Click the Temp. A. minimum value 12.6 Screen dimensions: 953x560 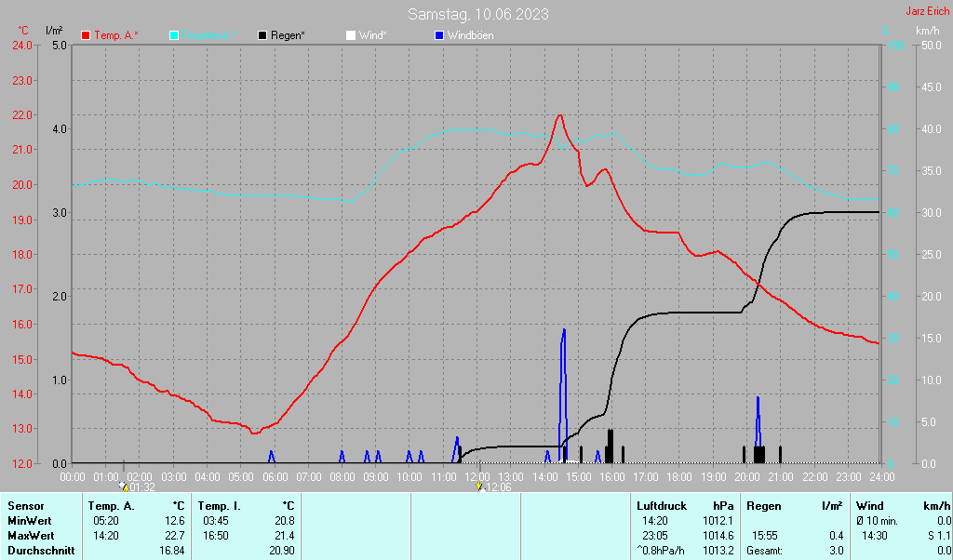tap(177, 521)
